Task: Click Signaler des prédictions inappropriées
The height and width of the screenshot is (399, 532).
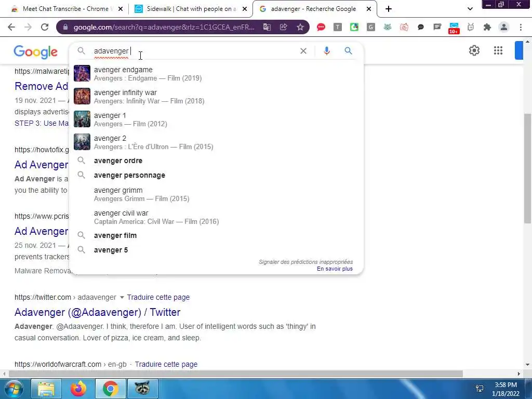Action: click(x=305, y=262)
